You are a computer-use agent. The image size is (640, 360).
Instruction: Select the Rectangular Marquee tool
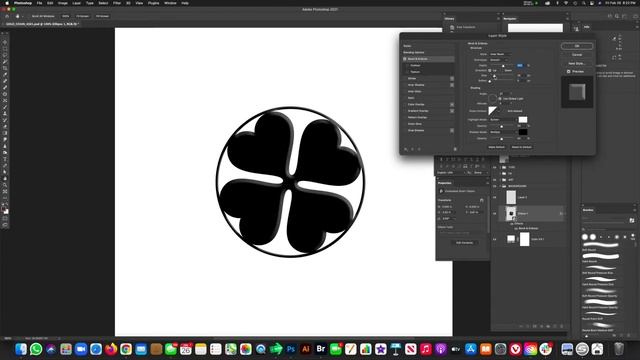point(5,49)
